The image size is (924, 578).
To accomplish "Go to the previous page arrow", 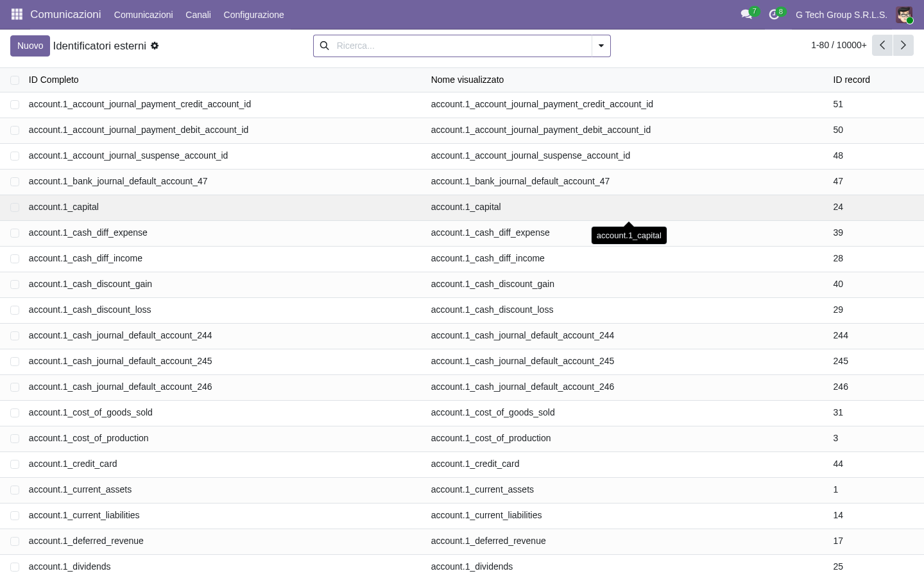I will pos(882,45).
